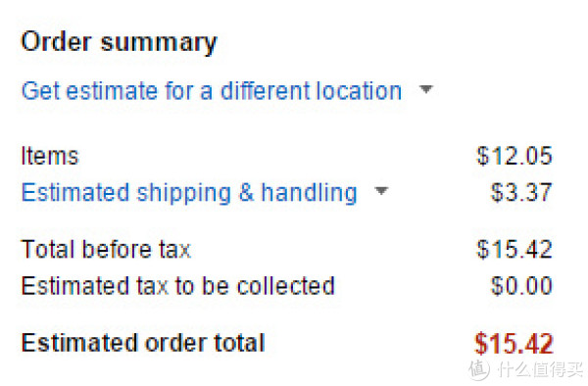Click the 什么值得买 watermark text
Viewport: 588px width, 386px height.
(540, 369)
